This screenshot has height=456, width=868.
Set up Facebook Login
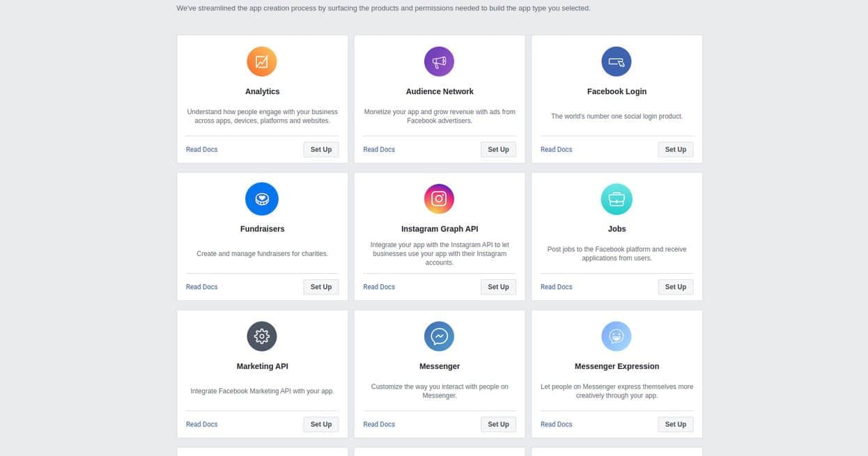tap(676, 149)
